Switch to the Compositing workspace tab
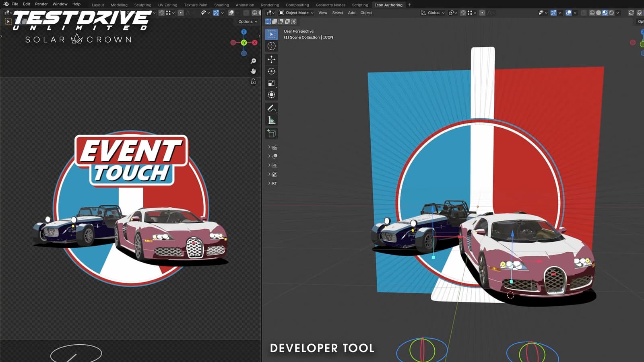Screen dimensions: 644x362 click(297, 5)
